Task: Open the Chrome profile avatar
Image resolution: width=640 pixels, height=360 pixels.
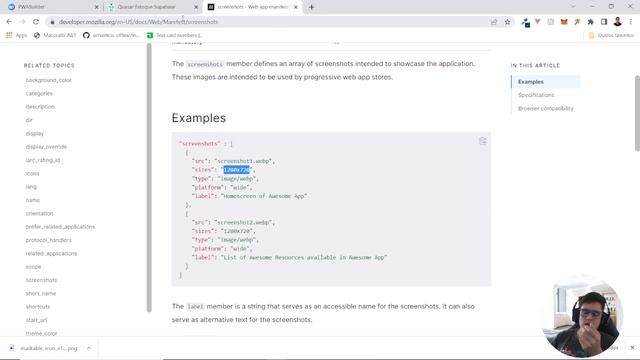Action: (617, 22)
